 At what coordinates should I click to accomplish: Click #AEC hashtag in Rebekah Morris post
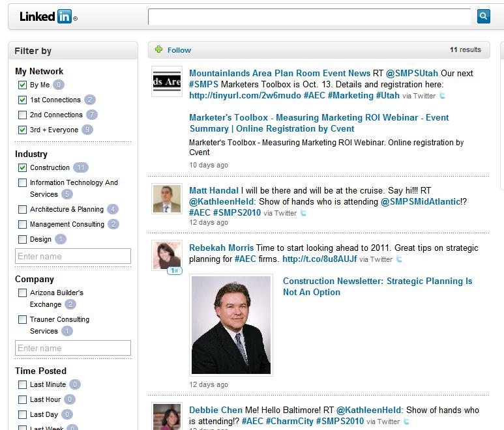coord(245,259)
